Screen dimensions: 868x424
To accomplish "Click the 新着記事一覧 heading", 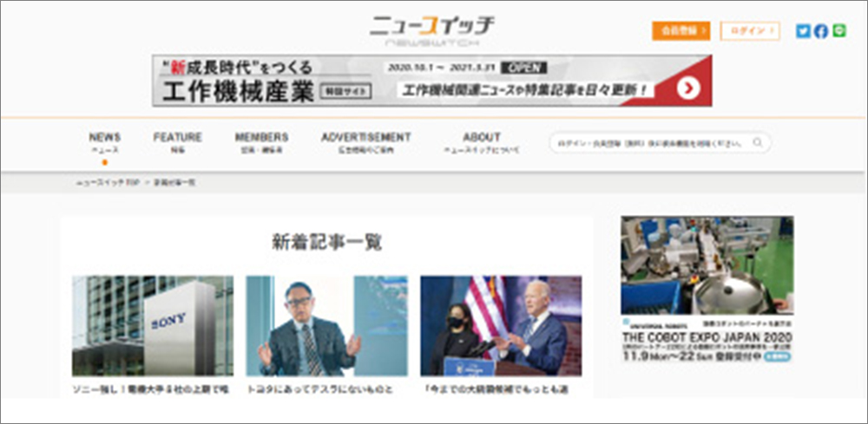I will pos(326,242).
